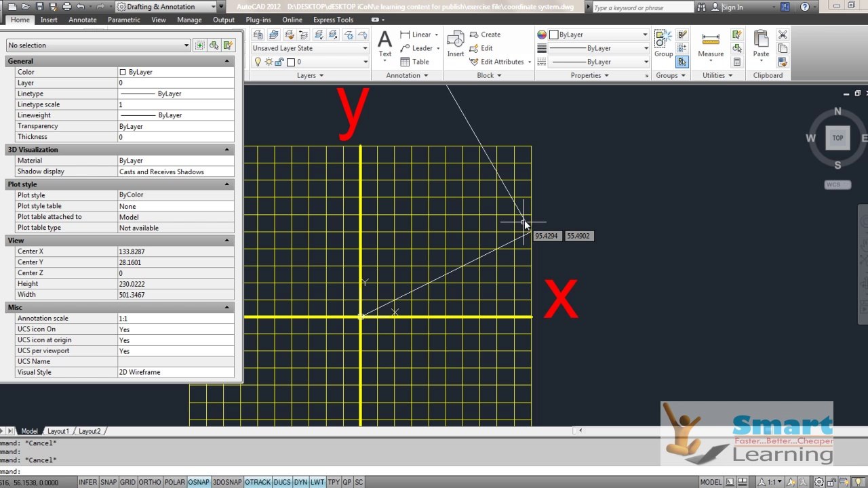Click the Layer Properties icon
Viewport: 868px width, 488px height.
tap(258, 35)
